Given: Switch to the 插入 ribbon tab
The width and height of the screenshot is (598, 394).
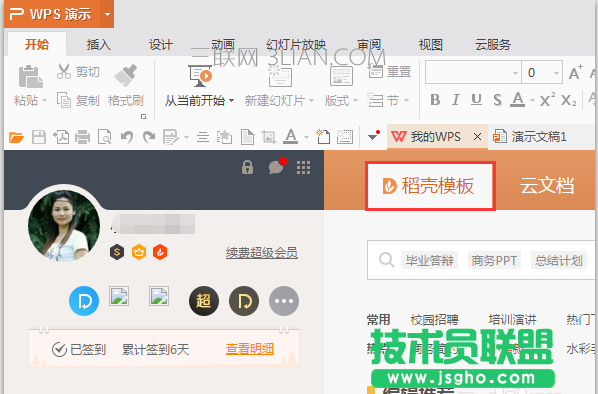Looking at the screenshot, I should (99, 45).
